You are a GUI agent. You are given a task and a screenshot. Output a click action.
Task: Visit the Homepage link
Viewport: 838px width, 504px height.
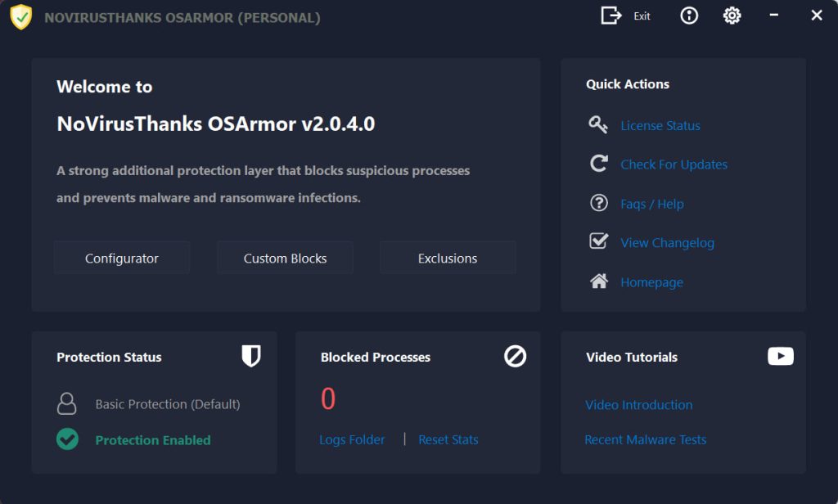point(651,282)
